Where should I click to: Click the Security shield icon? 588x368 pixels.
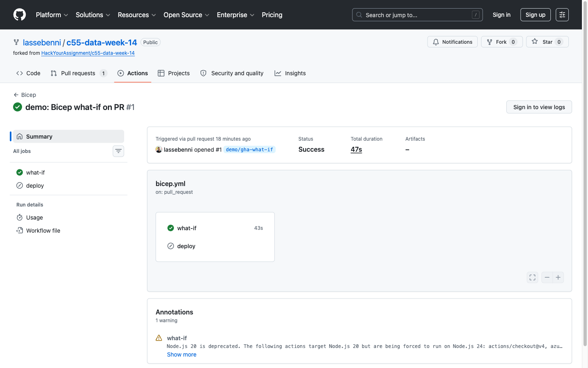(x=203, y=73)
